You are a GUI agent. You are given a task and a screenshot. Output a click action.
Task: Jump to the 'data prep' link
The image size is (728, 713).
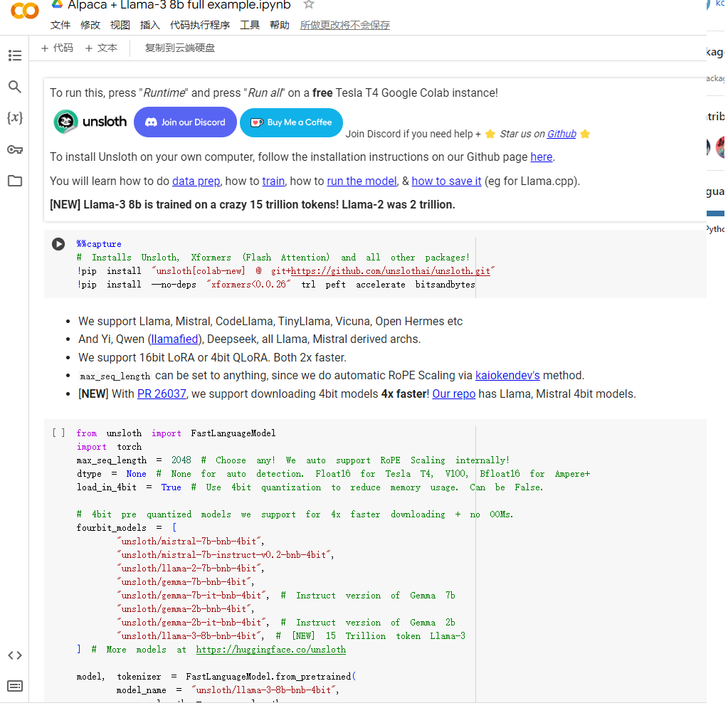tap(196, 181)
